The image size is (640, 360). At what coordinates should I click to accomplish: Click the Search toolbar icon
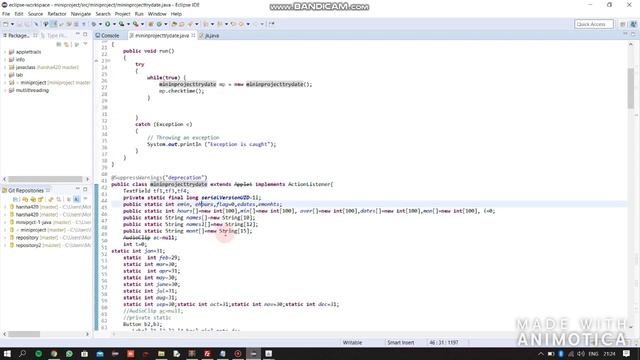[x=190, y=24]
